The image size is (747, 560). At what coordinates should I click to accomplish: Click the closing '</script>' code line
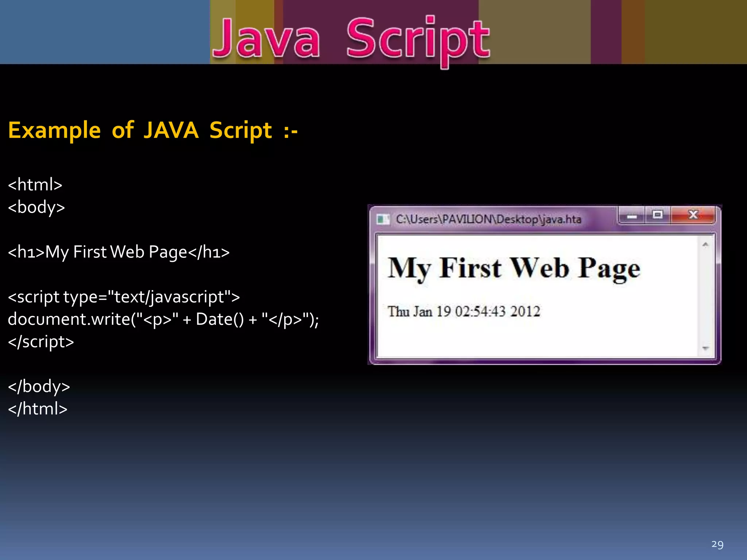(x=41, y=342)
